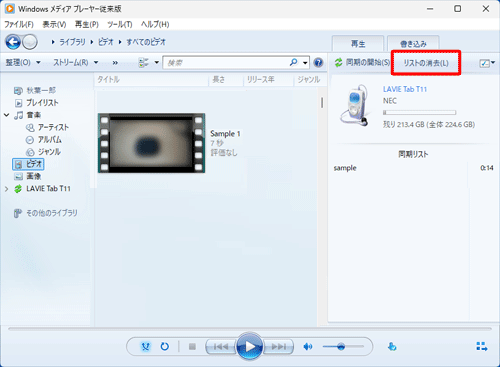Click the Next track button
The height and width of the screenshot is (367, 500).
click(x=279, y=347)
